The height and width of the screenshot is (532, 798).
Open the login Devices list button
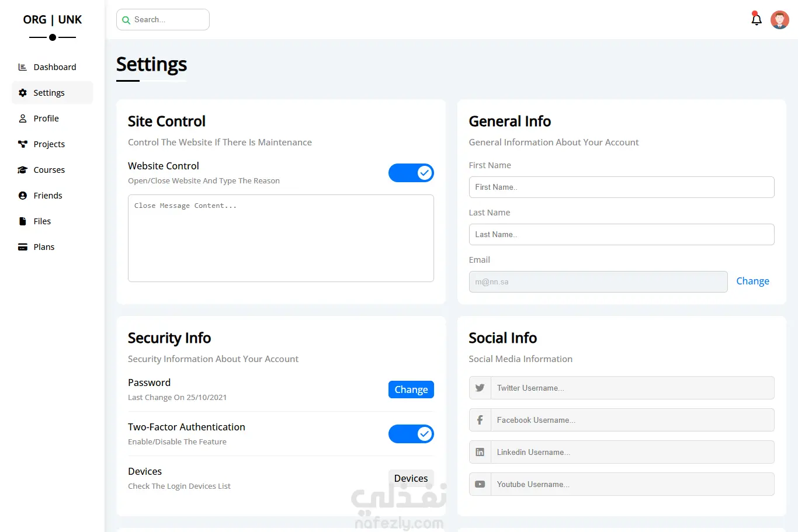411,478
